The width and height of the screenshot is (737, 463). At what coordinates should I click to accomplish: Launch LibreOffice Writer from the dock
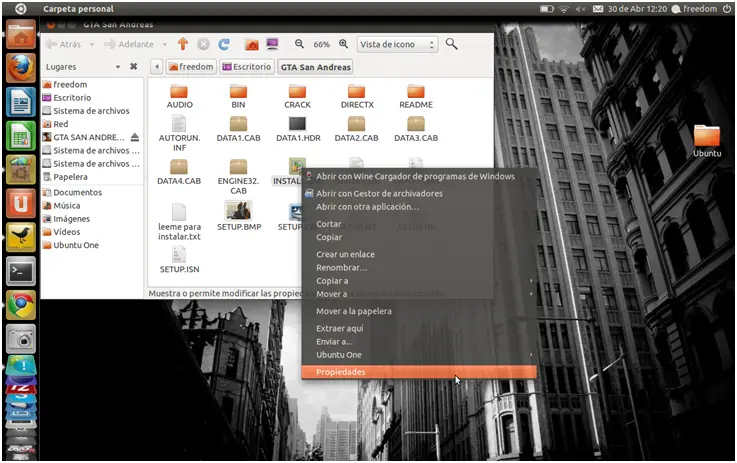[21, 102]
